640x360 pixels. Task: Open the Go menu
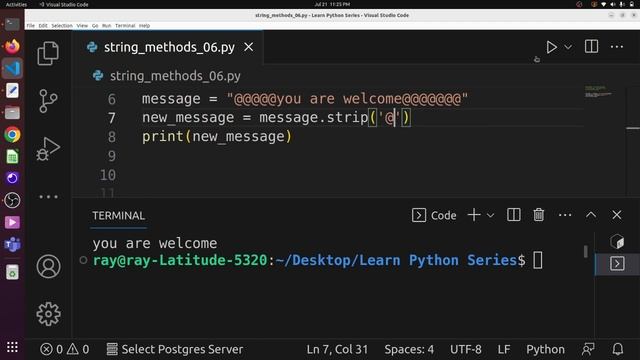[95, 26]
